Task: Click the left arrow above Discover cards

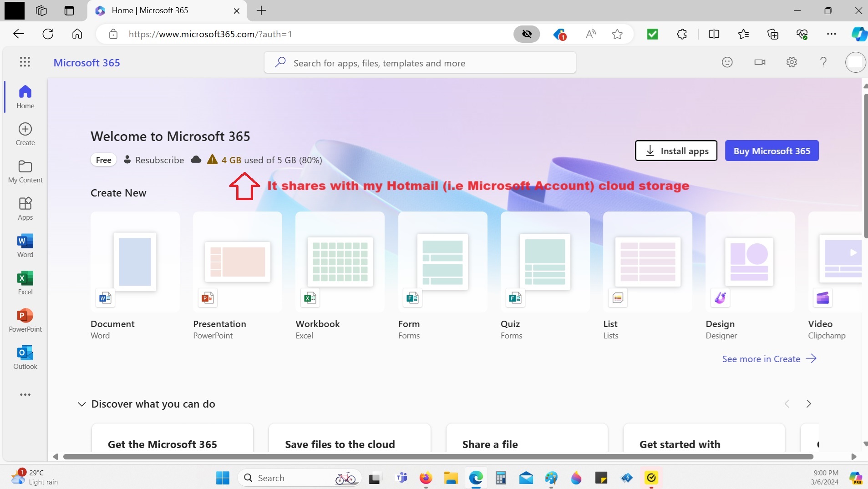Action: click(x=787, y=403)
